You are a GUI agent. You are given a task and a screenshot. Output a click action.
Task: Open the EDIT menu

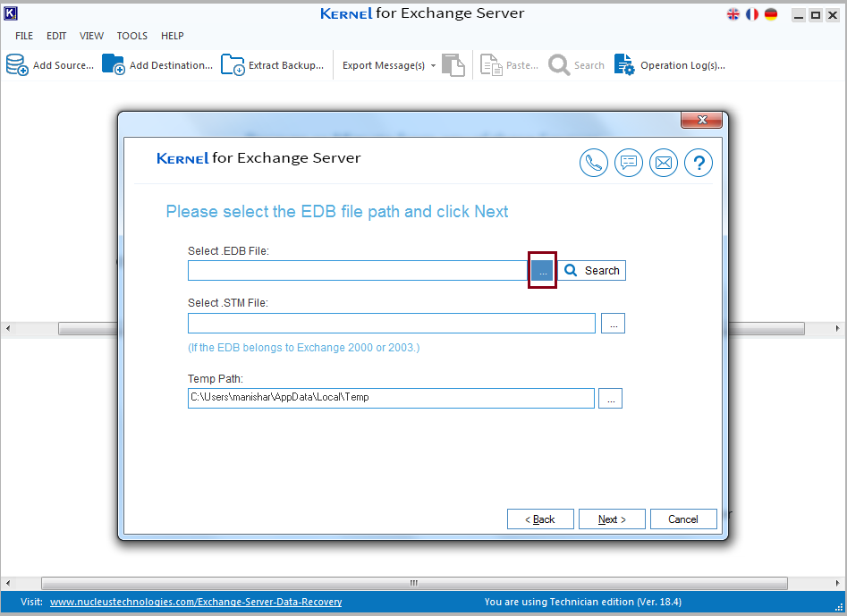[x=56, y=36]
